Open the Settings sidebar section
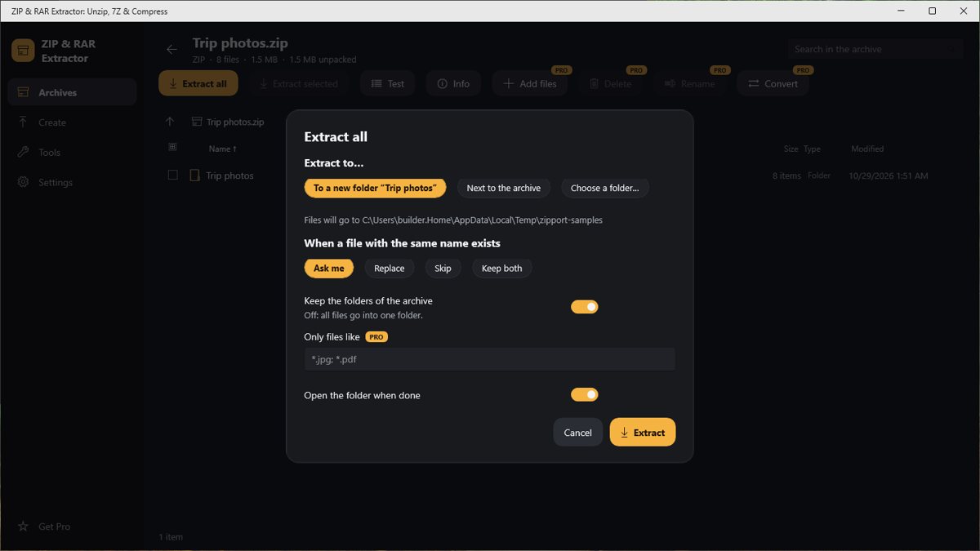 pyautogui.click(x=72, y=182)
